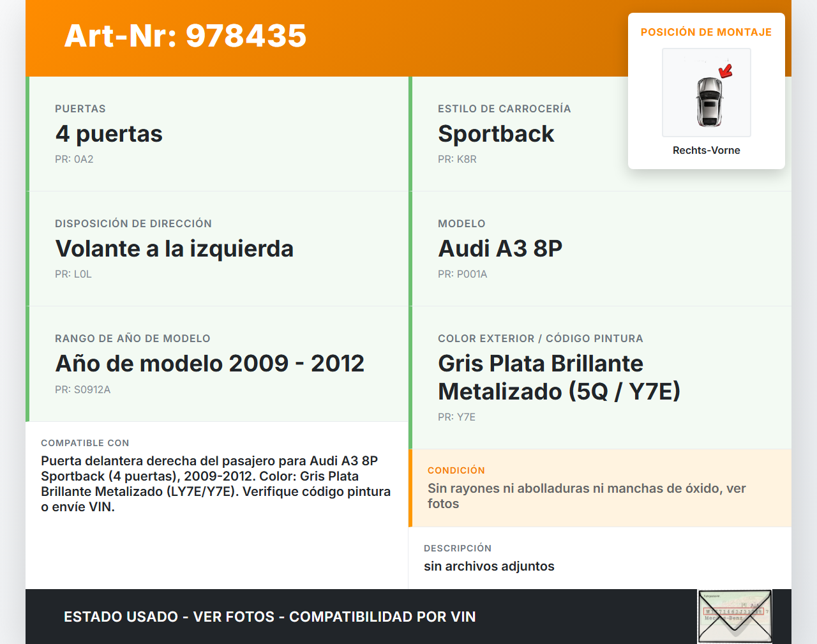Click the "DESCRIPCIÓN" label
The width and height of the screenshot is (817, 644).
click(x=458, y=548)
